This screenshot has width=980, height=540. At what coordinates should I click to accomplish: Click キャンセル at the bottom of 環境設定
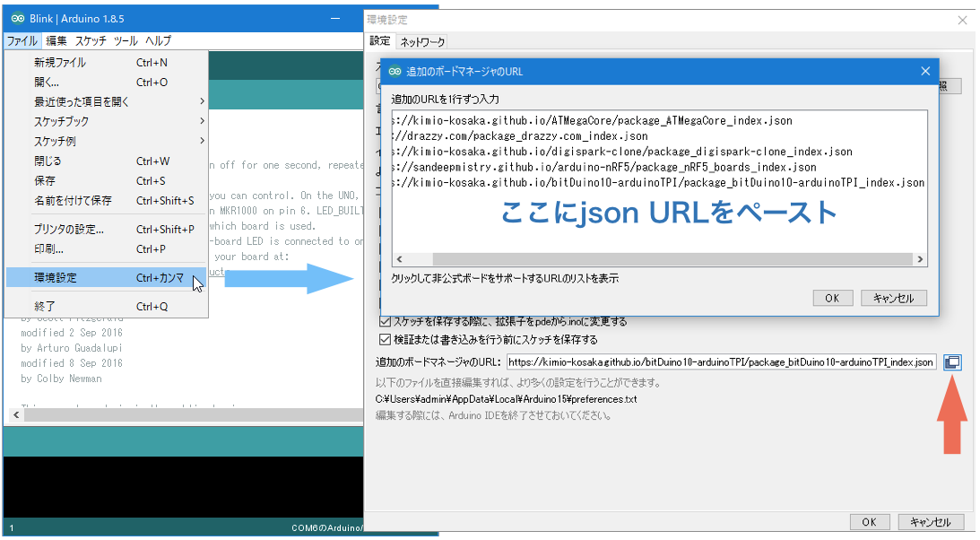click(x=930, y=522)
